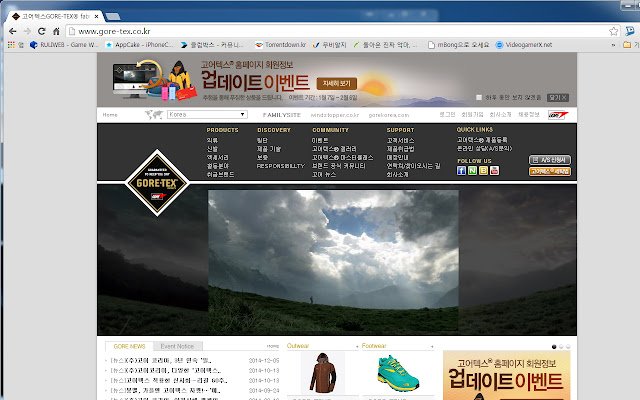Image resolution: width=640 pixels, height=400 pixels.
Task: Click the RESPONSIBILITY link under Discovery
Action: [x=281, y=166]
